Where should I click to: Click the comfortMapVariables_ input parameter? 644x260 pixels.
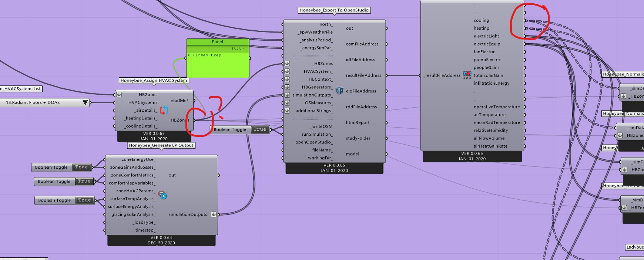click(132, 183)
